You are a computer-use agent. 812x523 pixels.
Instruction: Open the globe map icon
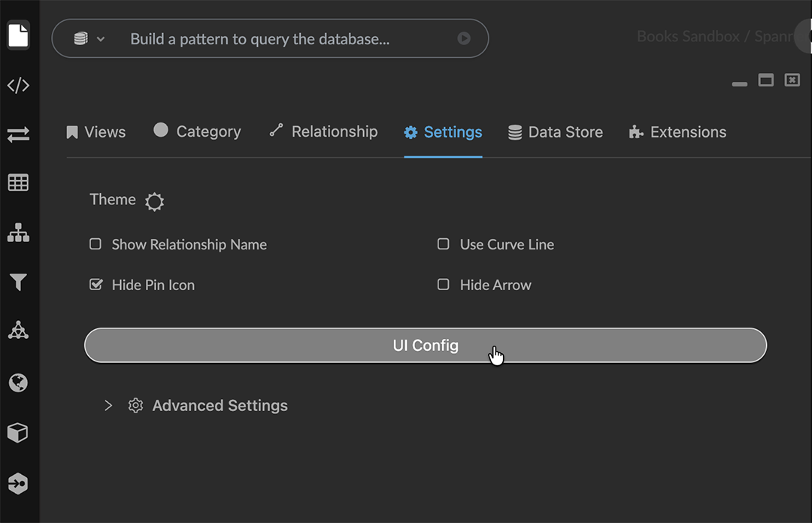(18, 382)
